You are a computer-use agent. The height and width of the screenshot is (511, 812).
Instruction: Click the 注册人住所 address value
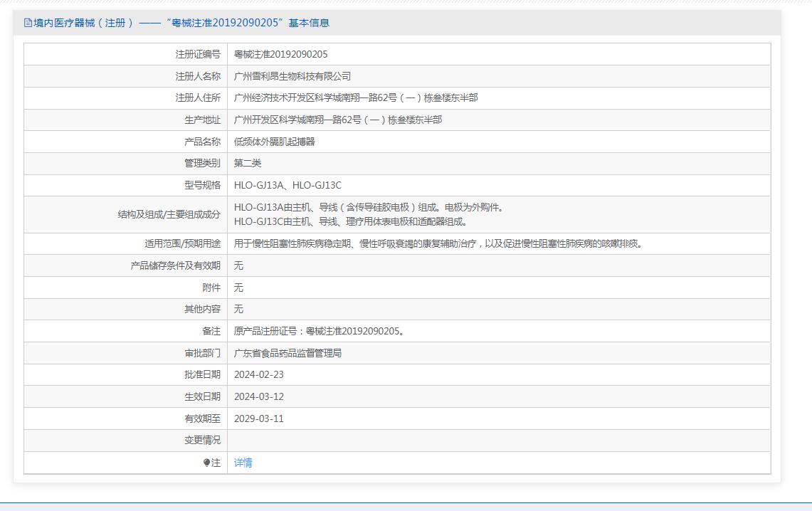[x=355, y=98]
